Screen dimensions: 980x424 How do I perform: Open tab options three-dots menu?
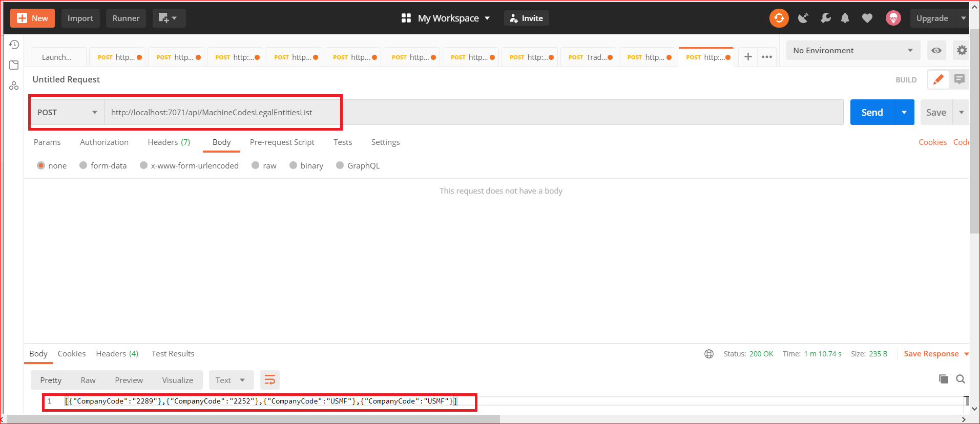point(767,57)
